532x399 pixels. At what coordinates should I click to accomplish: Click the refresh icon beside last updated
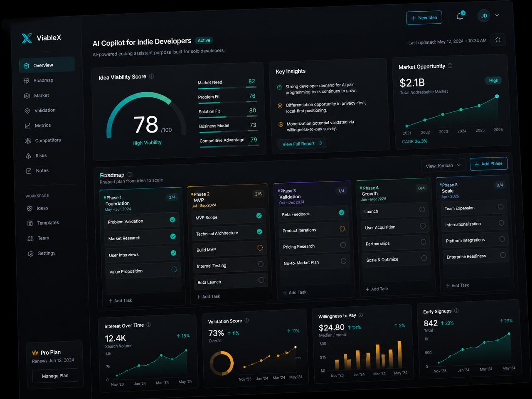pyautogui.click(x=498, y=39)
